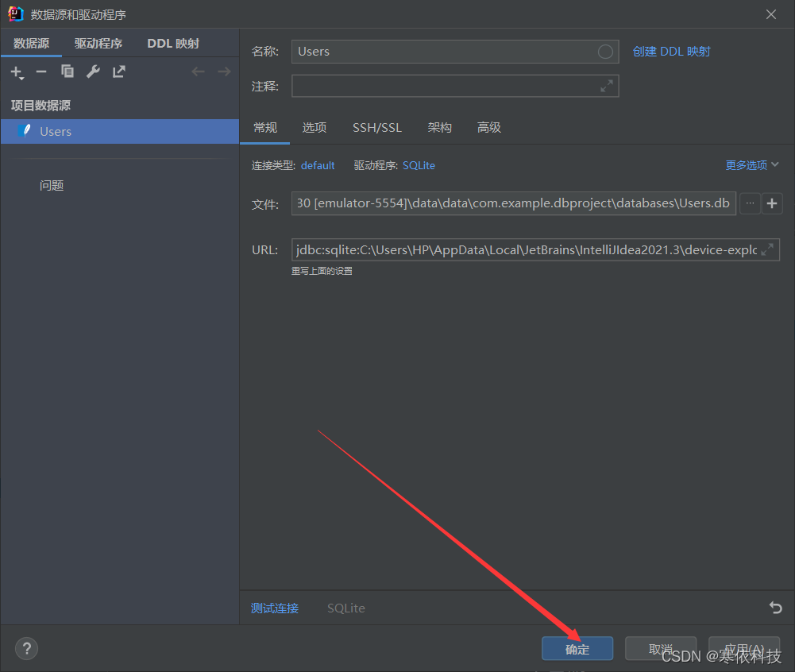Revert changes with the undo arrow
This screenshot has width=795, height=672.
(775, 608)
